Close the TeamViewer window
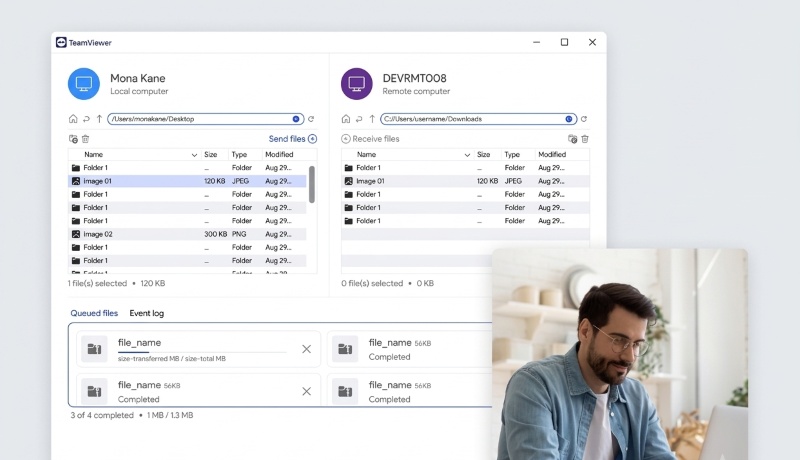This screenshot has width=800, height=460. pyautogui.click(x=592, y=42)
